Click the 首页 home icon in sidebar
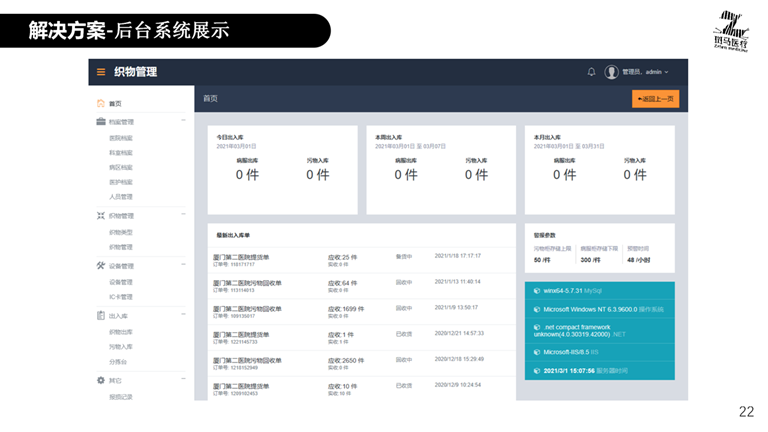 click(x=100, y=103)
